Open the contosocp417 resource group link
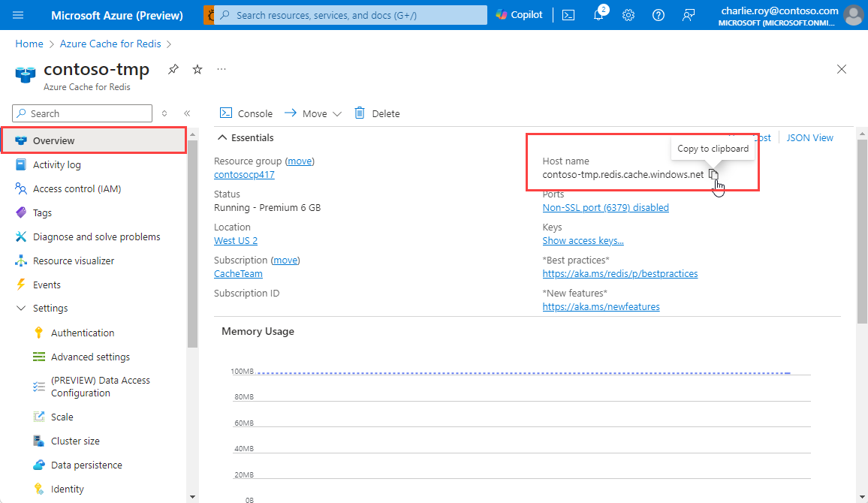Image resolution: width=868 pixels, height=503 pixels. pyautogui.click(x=244, y=174)
